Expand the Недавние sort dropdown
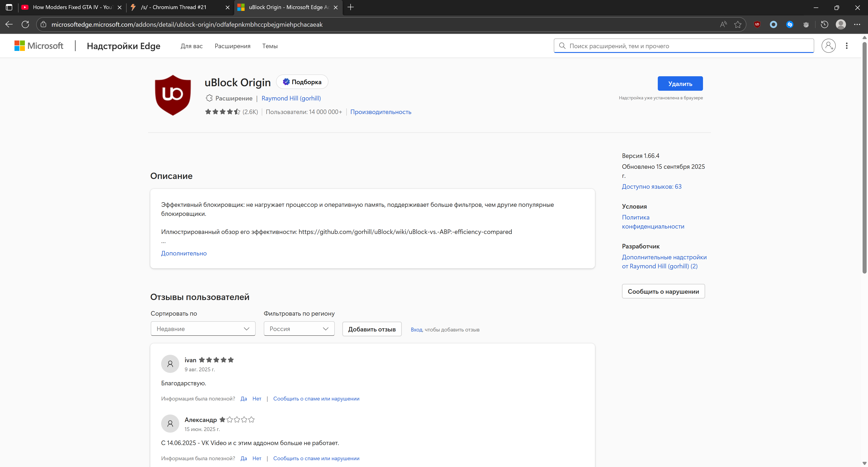868x467 pixels. (x=203, y=329)
